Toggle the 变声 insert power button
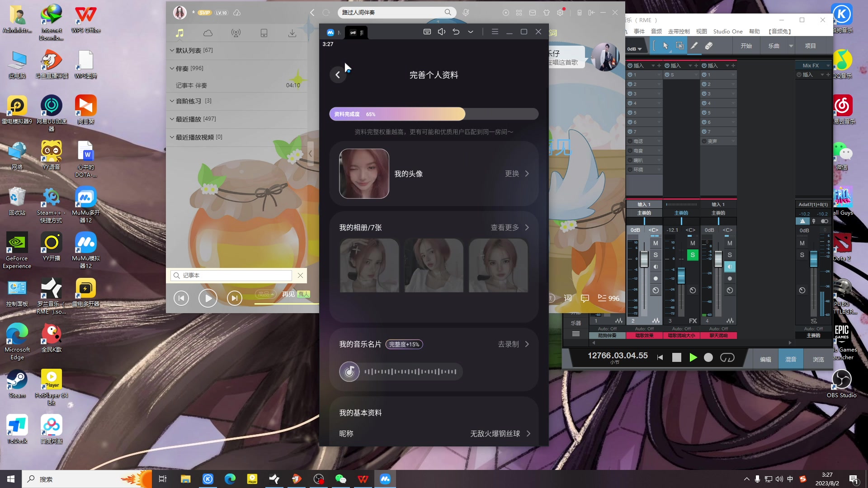The height and width of the screenshot is (488, 868). 704,141
